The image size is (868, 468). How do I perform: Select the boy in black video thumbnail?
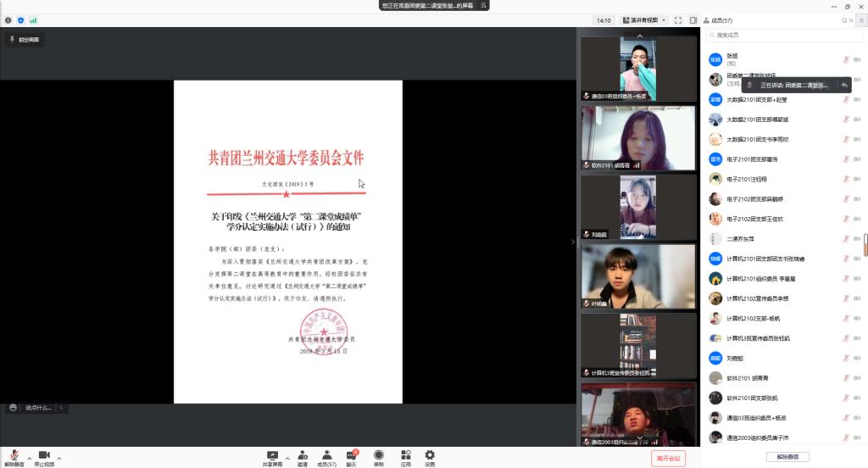(x=638, y=276)
